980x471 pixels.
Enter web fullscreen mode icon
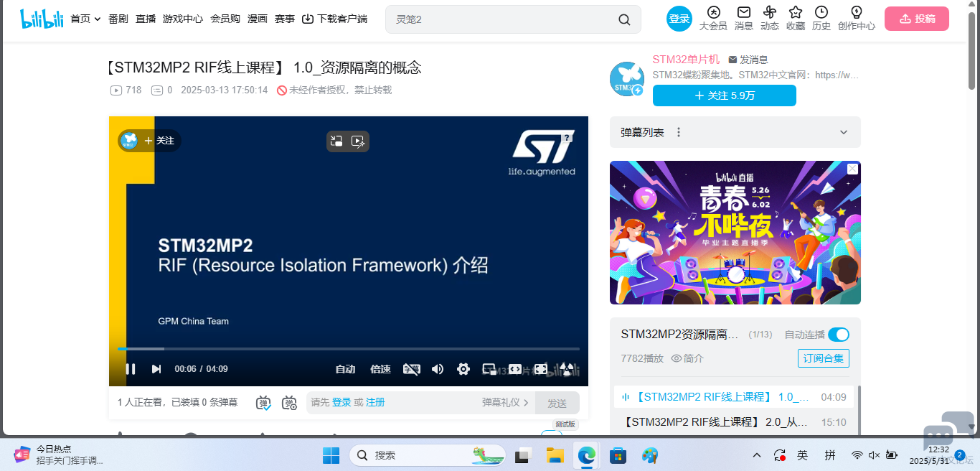coord(541,369)
